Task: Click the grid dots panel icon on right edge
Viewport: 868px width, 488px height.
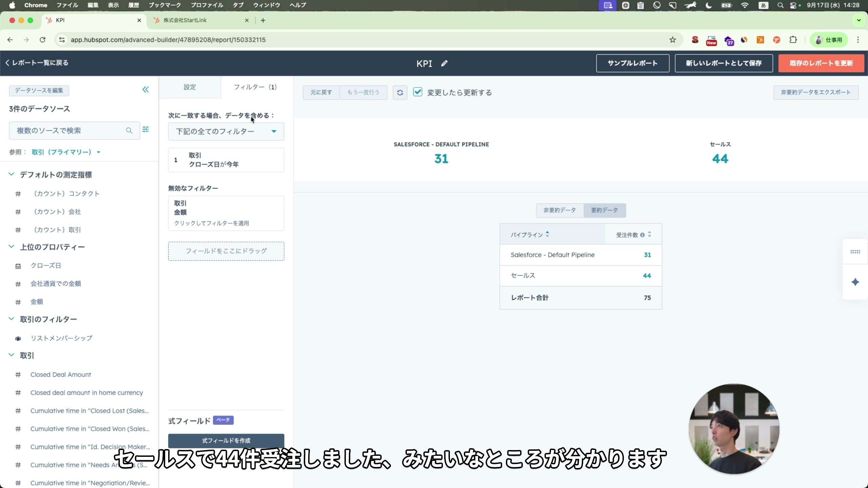Action: click(x=855, y=251)
